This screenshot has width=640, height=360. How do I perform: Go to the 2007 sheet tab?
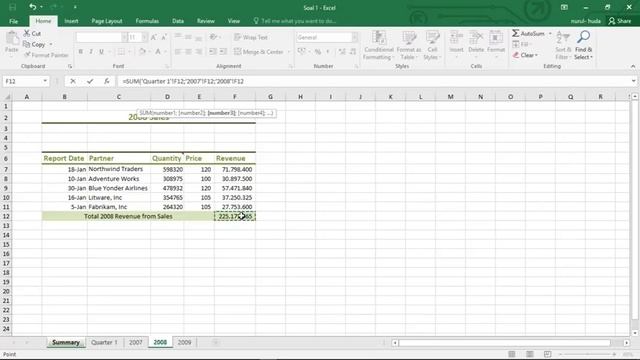pyautogui.click(x=136, y=342)
